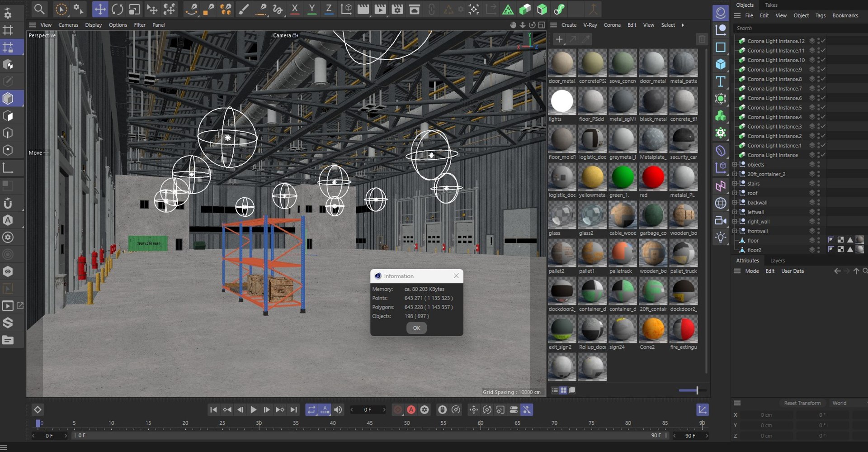Select the yellowmetal material thumbnail
The image size is (868, 452).
(592, 177)
